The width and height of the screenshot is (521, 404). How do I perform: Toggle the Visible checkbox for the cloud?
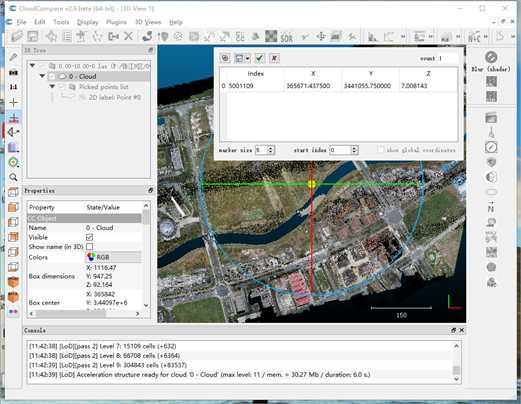point(89,237)
